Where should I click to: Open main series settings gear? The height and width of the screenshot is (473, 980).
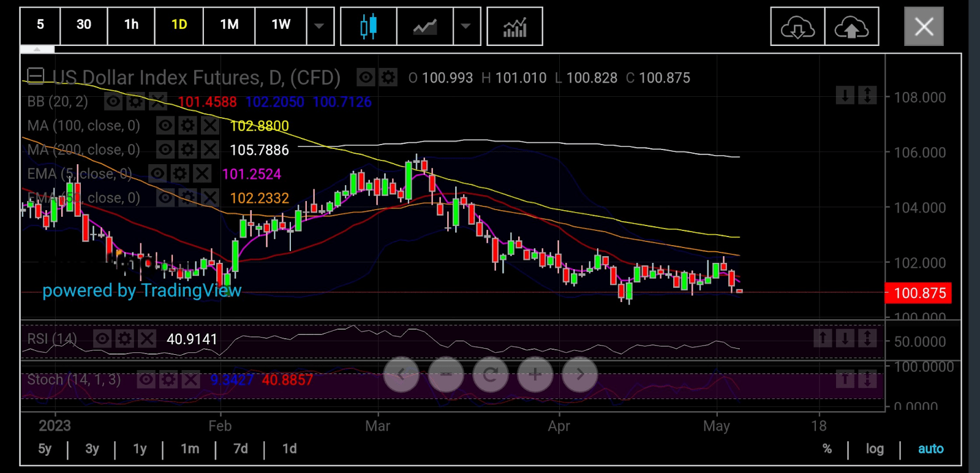click(x=388, y=77)
